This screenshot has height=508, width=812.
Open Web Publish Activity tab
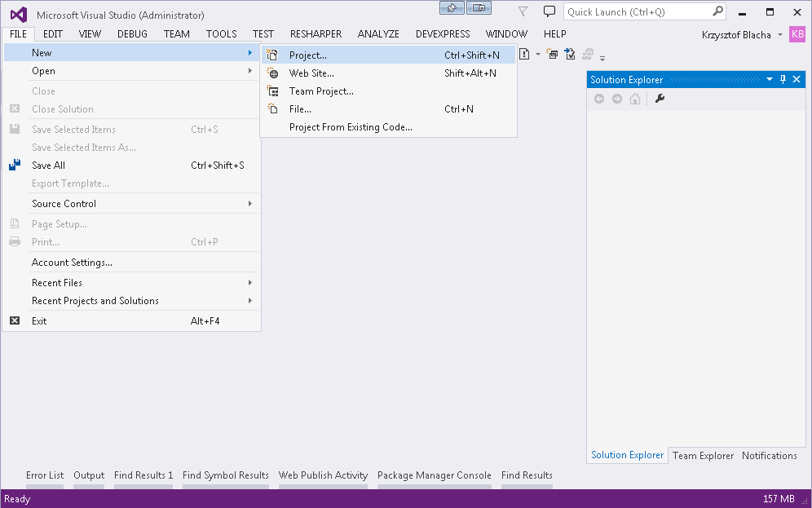pyautogui.click(x=323, y=475)
